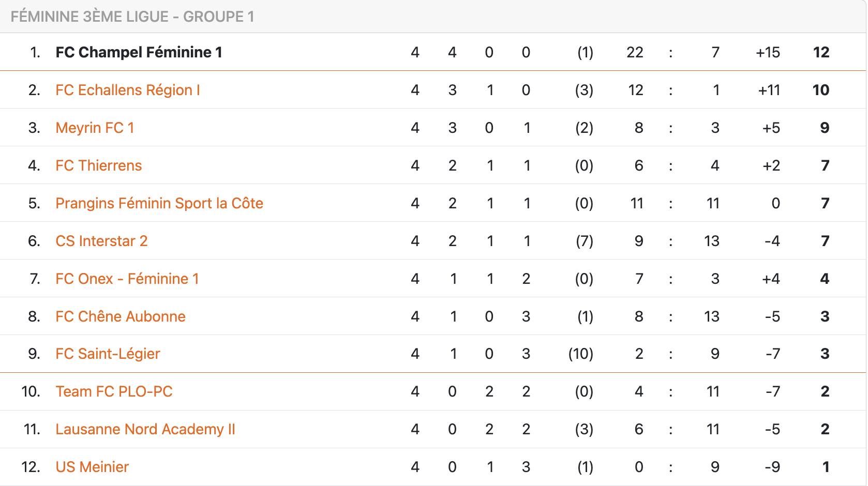Click the rank number 12. beside US Meinier
The width and height of the screenshot is (868, 486).
click(x=31, y=467)
